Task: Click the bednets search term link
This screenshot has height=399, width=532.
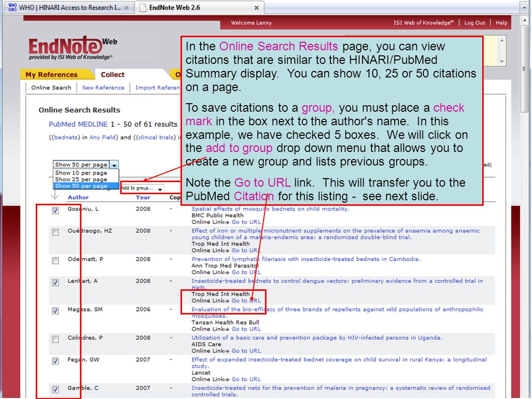Action: coord(66,137)
